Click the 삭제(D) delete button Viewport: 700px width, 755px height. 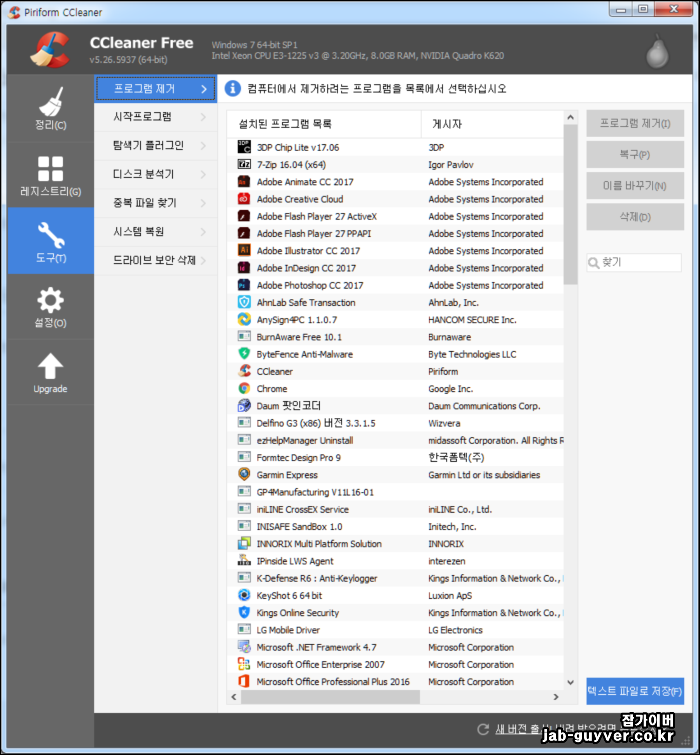pos(635,217)
